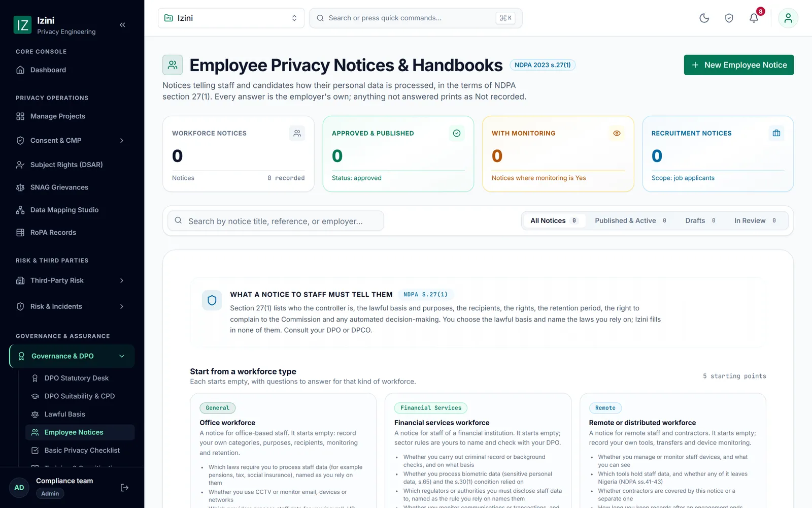
Task: Switch to Published & Active tab
Action: click(x=631, y=220)
